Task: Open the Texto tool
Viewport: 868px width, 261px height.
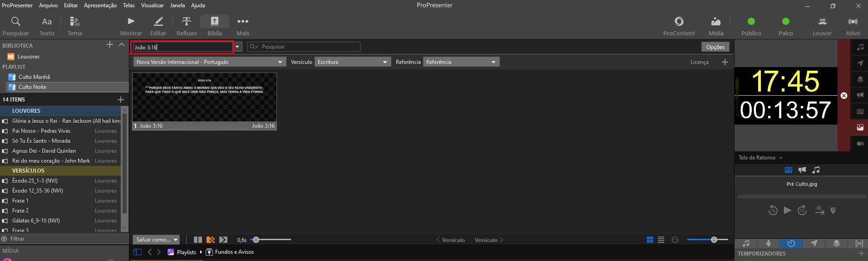Action: tap(47, 26)
